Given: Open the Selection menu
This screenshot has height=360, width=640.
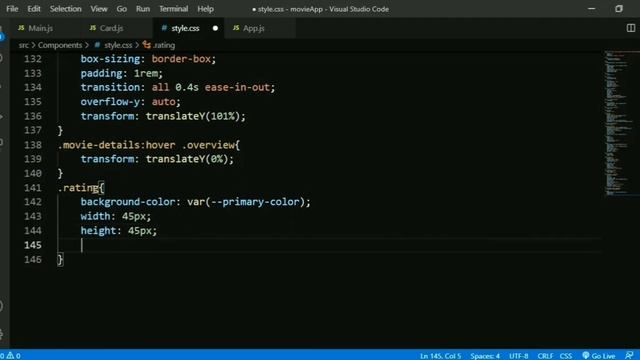Looking at the screenshot, I should pyautogui.click(x=66, y=9).
